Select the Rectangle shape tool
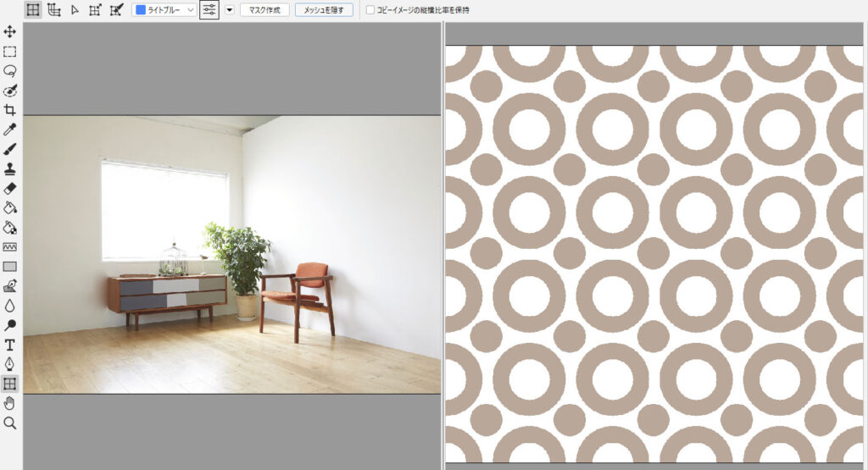 point(10,267)
